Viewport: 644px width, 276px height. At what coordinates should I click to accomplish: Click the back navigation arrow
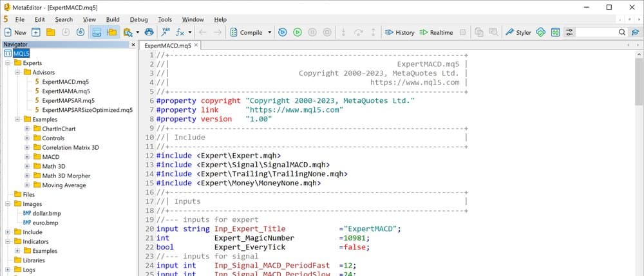(x=202, y=32)
